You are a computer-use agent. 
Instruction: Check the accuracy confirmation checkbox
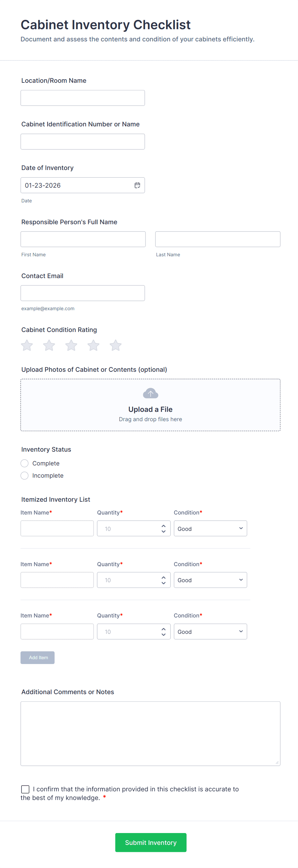[x=25, y=789]
